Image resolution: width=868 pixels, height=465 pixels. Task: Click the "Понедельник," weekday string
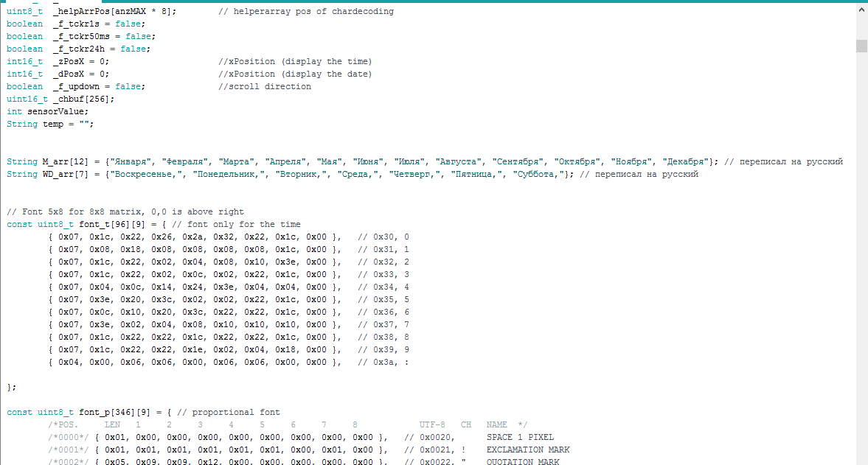(229, 175)
